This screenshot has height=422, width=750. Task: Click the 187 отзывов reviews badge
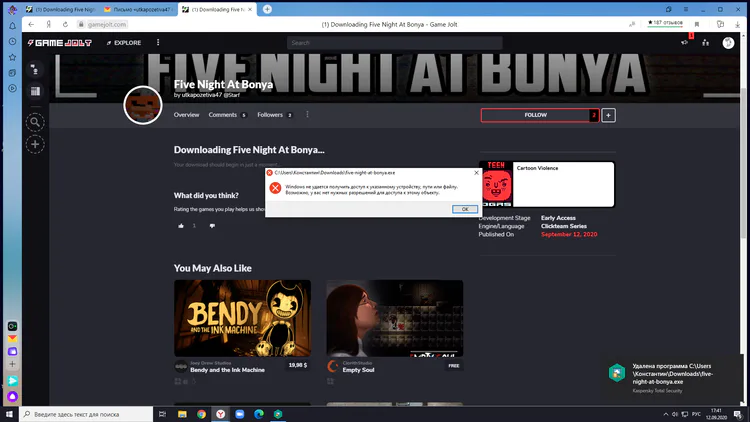pos(665,23)
